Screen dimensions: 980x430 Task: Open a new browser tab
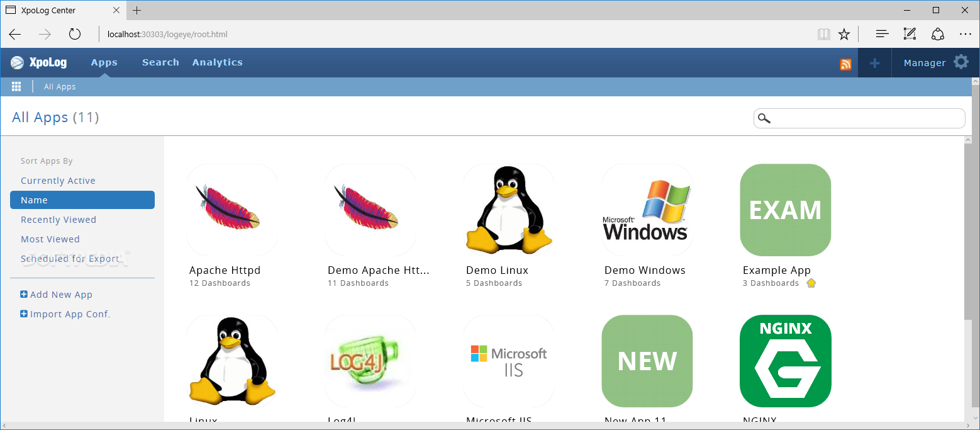tap(137, 10)
